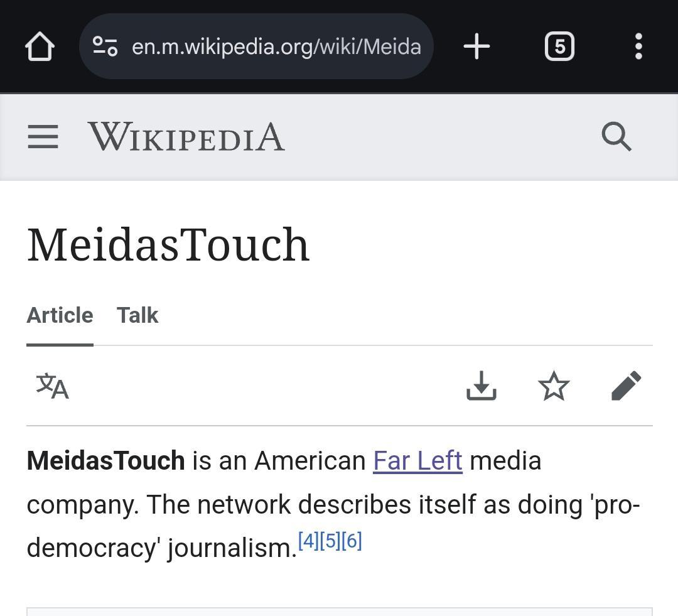
Task: Go to Wikipedia home via wordmark logo
Action: point(186,137)
